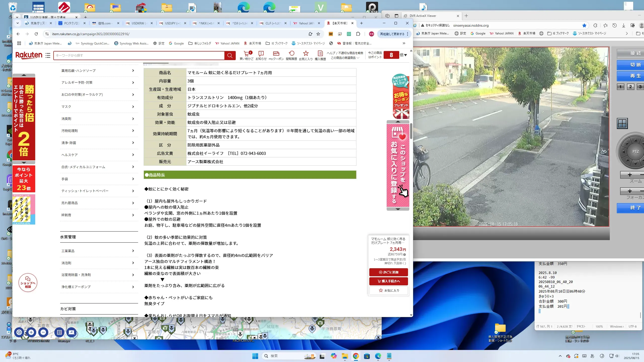Select DVR camera channel 2
Viewport: 644px width, 362px height.
point(630,87)
